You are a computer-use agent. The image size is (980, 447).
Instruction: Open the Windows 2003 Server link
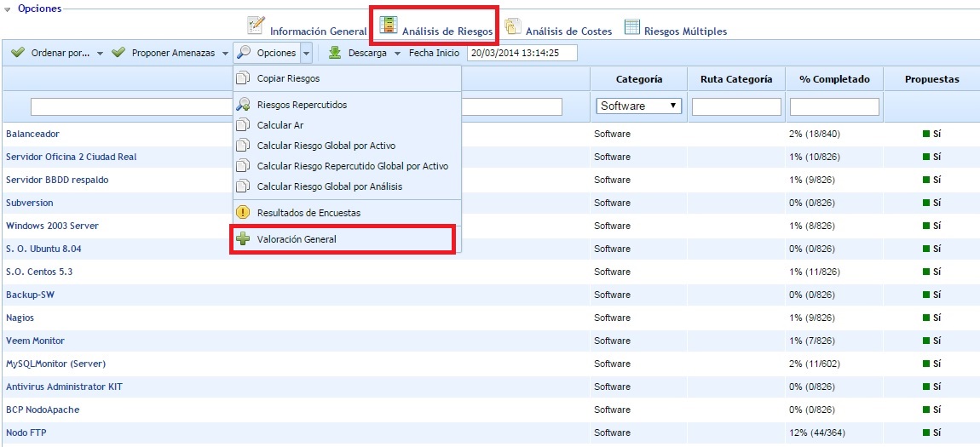click(x=52, y=226)
